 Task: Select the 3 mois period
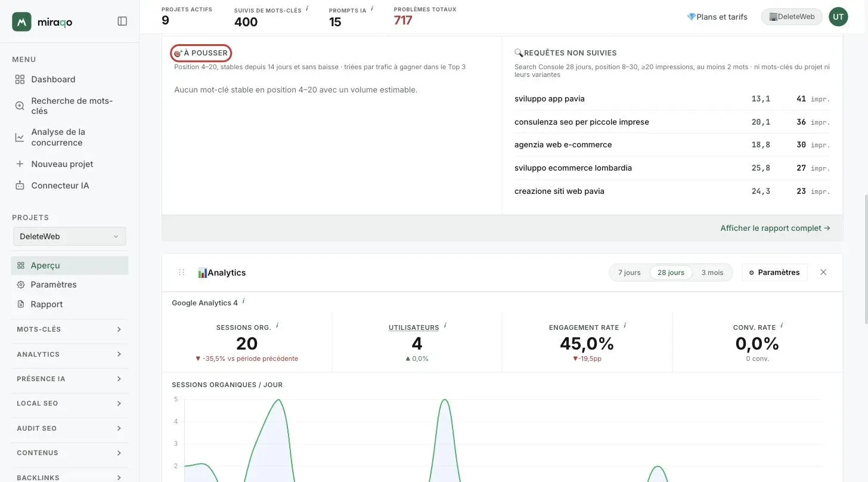(x=712, y=273)
